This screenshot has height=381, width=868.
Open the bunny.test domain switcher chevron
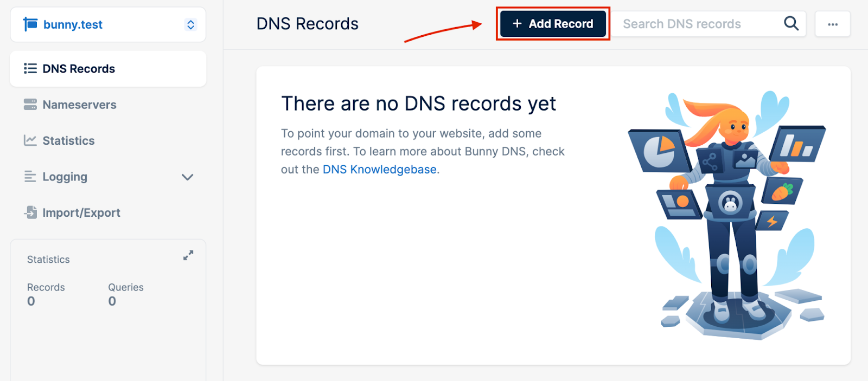pos(190,24)
